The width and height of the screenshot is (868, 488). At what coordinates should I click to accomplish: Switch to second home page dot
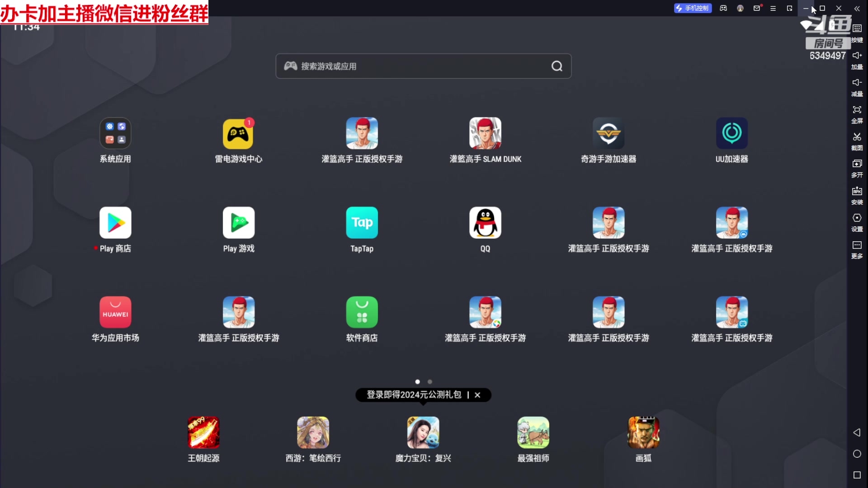point(430,382)
